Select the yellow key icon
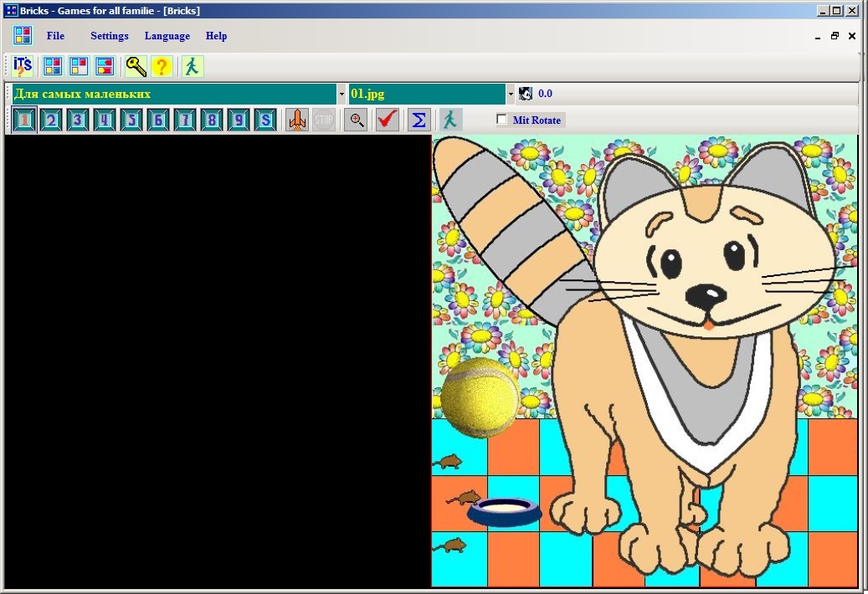The height and width of the screenshot is (594, 868). pyautogui.click(x=136, y=66)
